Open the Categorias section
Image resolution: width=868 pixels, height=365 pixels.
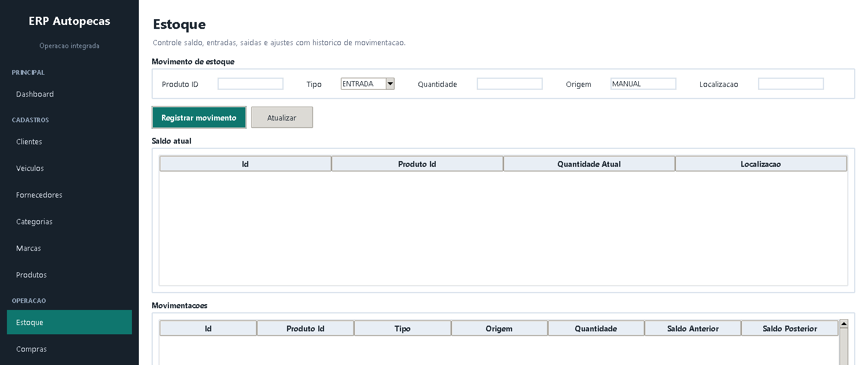click(69, 221)
